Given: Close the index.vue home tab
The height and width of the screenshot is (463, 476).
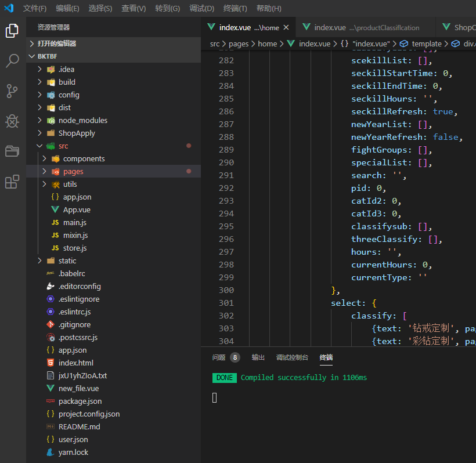Looking at the screenshot, I should [286, 27].
